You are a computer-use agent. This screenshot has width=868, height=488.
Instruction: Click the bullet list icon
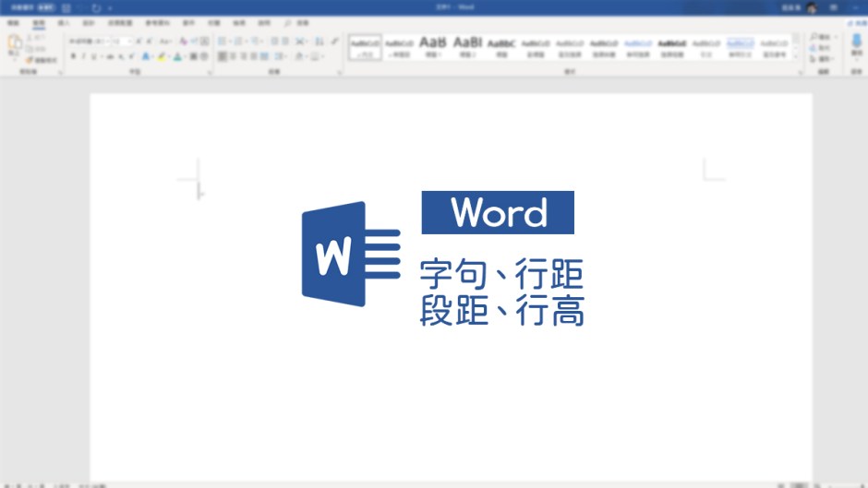pos(222,42)
